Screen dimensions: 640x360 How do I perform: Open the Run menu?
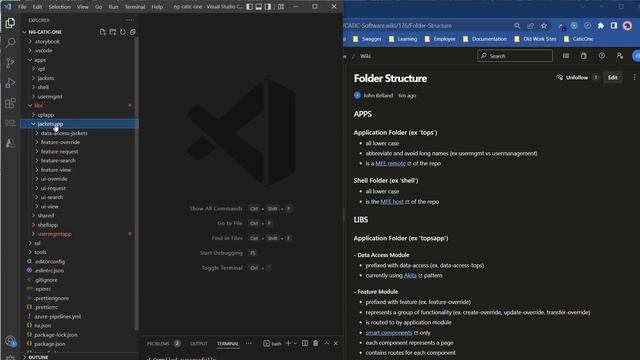(113, 7)
